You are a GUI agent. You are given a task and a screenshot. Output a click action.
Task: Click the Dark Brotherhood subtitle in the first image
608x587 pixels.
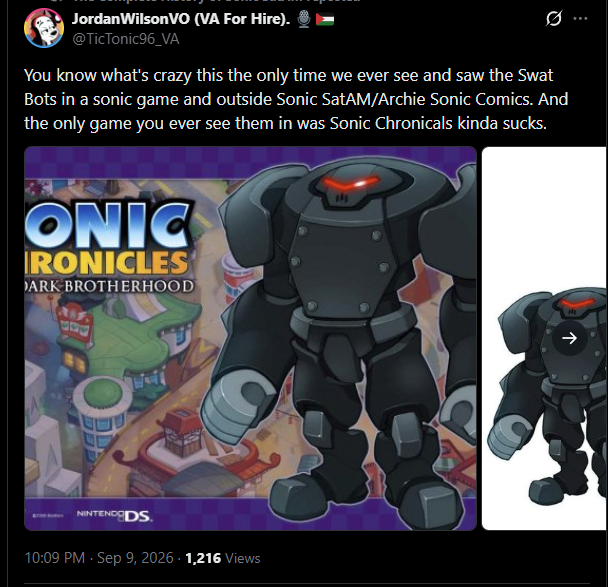click(x=109, y=286)
